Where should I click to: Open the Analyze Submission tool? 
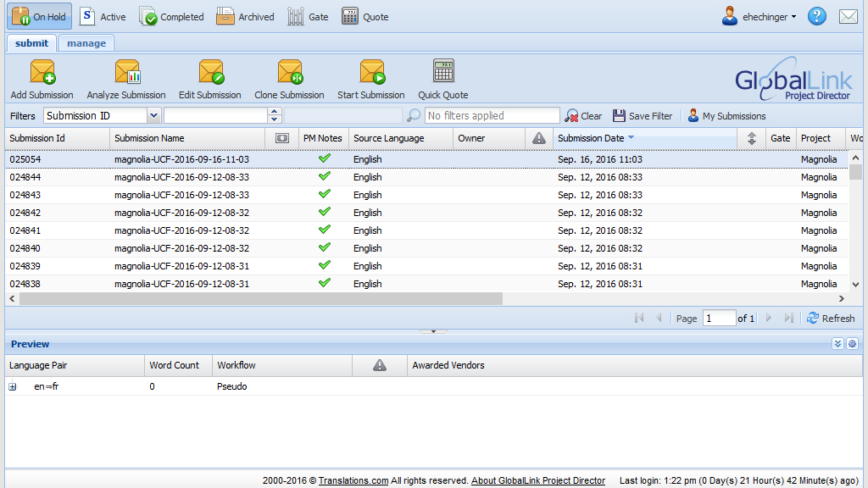pyautogui.click(x=126, y=73)
